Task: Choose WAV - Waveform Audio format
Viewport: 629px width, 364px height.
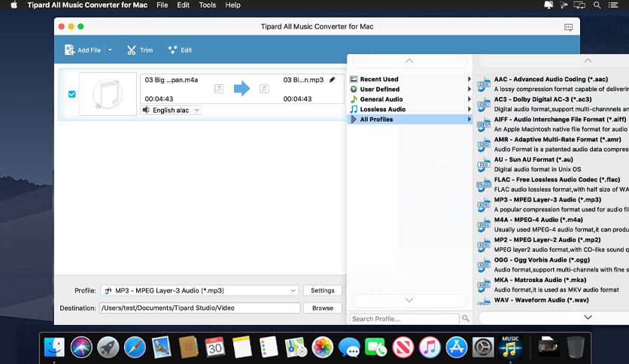Action: click(552, 300)
